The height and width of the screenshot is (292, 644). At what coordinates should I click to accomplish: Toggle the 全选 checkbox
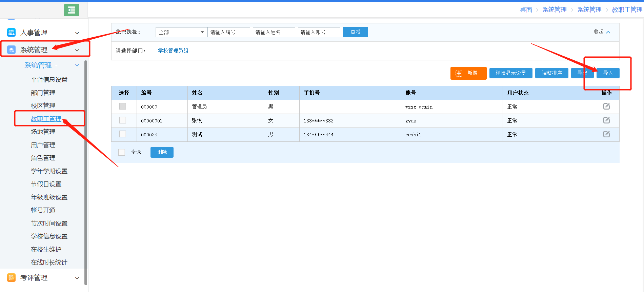[122, 152]
